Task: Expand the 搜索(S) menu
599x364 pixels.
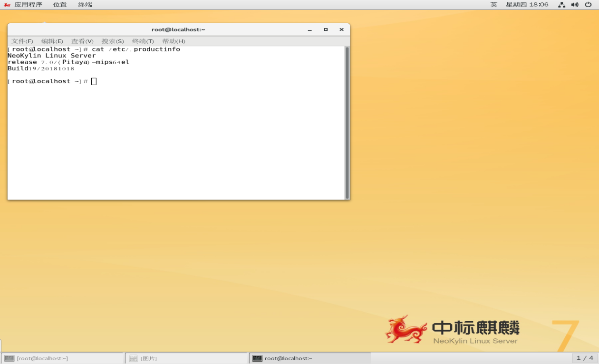Action: click(x=113, y=41)
